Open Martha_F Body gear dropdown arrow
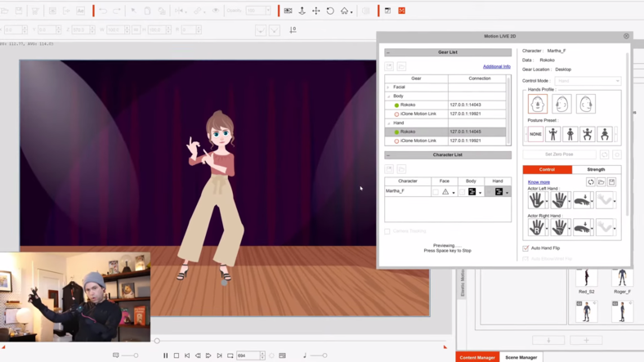 click(x=480, y=192)
